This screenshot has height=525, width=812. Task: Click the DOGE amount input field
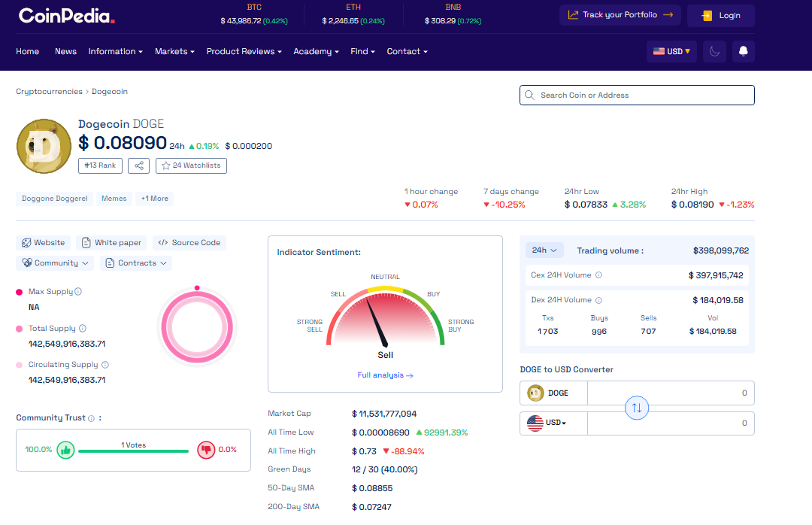click(x=671, y=393)
